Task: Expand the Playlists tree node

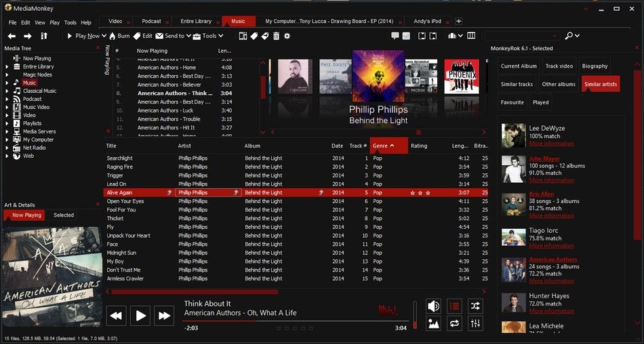Action: coord(7,123)
